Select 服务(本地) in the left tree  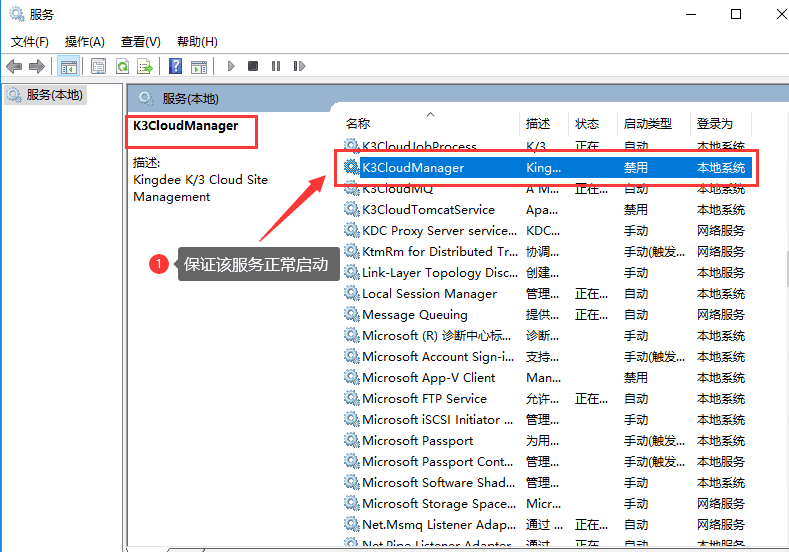[x=54, y=95]
